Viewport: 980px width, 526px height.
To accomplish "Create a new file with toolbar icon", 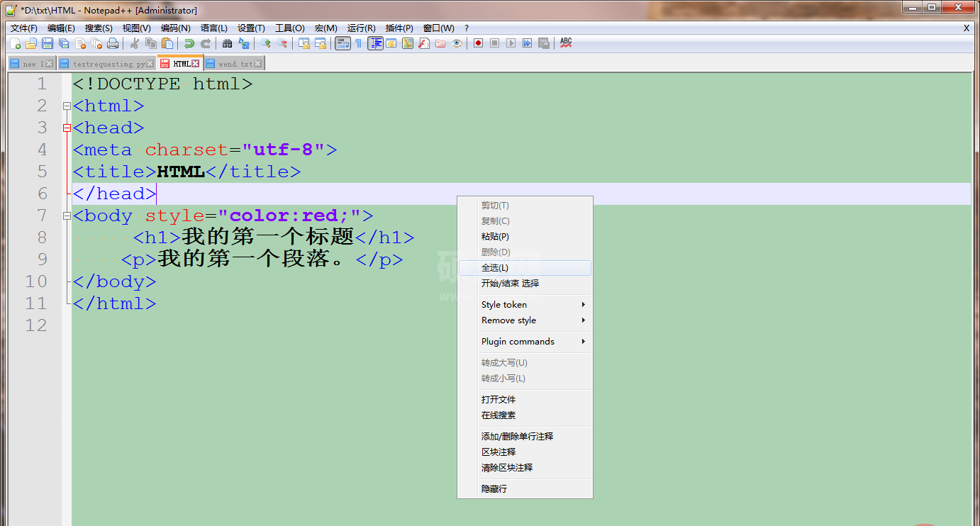I will pos(16,43).
